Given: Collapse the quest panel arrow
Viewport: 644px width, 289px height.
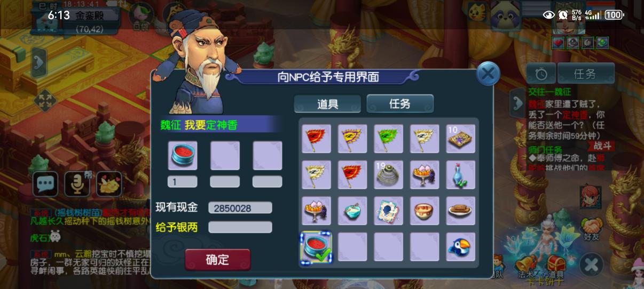Looking at the screenshot, I should point(517,103).
